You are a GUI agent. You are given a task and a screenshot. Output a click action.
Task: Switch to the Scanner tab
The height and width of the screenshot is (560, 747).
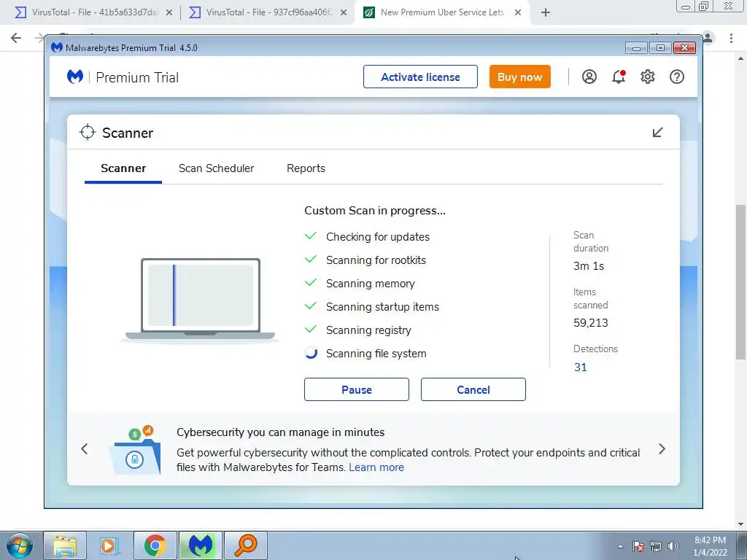click(x=123, y=168)
